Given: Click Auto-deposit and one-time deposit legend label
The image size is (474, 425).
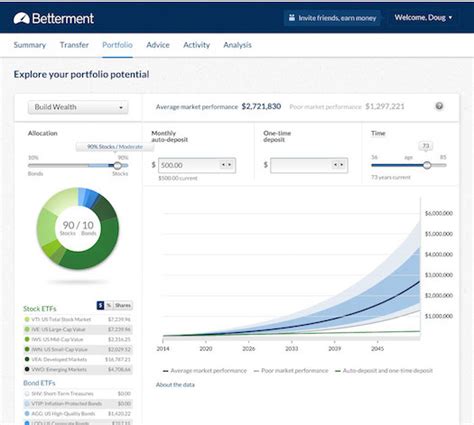Looking at the screenshot, I should 388,371.
